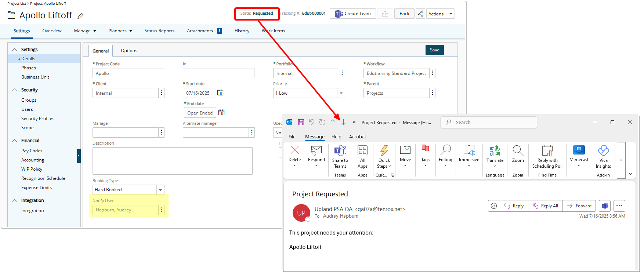
Task: Click the pencil icon beside Apollo Liftoff title
Action: (80, 16)
